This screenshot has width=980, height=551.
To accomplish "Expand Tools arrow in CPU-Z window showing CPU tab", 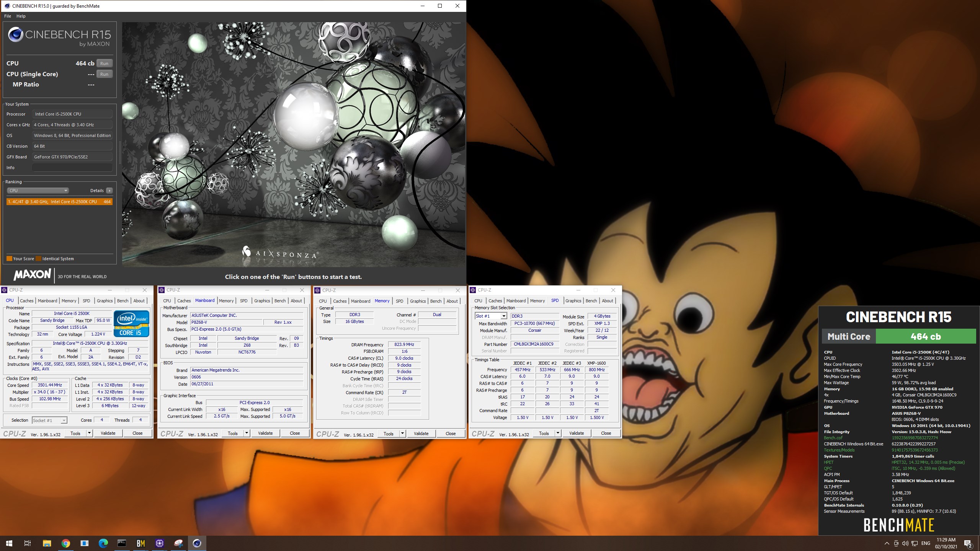I will (x=89, y=433).
